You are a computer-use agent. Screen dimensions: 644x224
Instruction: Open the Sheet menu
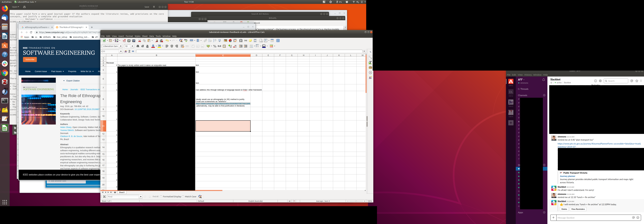coord(145,36)
